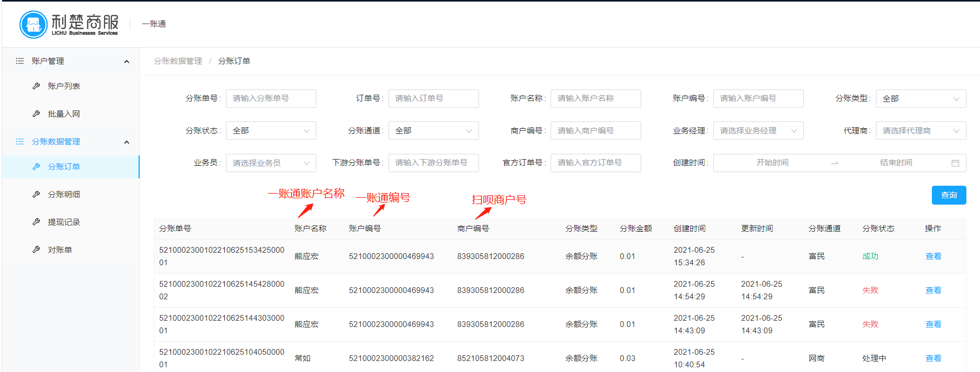Click the 分账数据管理 list icon

click(20, 142)
